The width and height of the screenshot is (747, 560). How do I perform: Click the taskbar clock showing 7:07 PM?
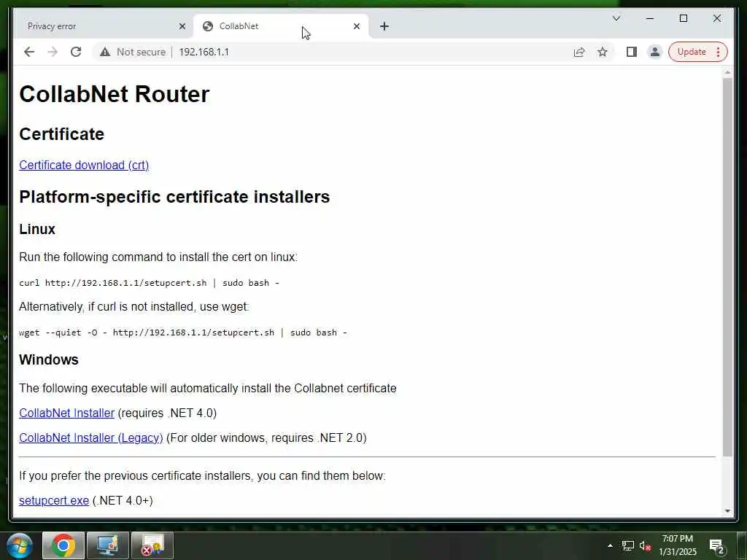[x=678, y=545]
